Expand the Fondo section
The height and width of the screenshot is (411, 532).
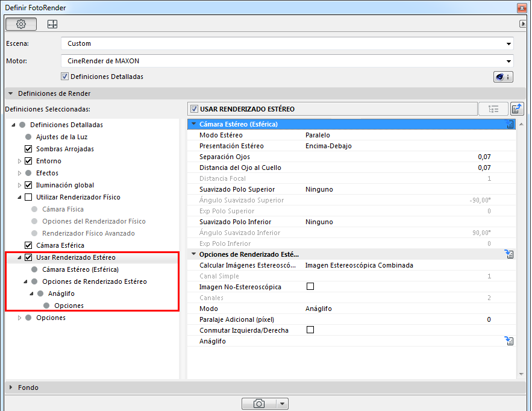[10, 387]
